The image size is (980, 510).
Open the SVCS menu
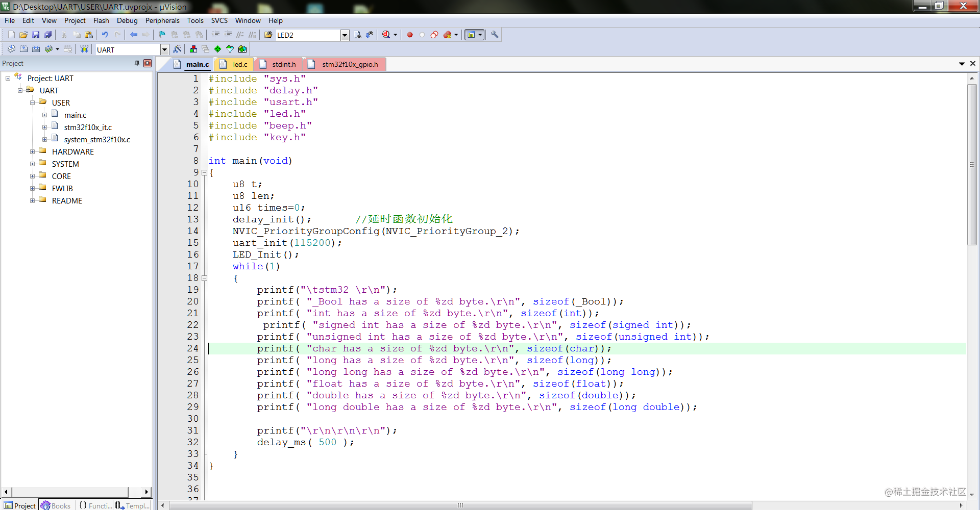219,20
